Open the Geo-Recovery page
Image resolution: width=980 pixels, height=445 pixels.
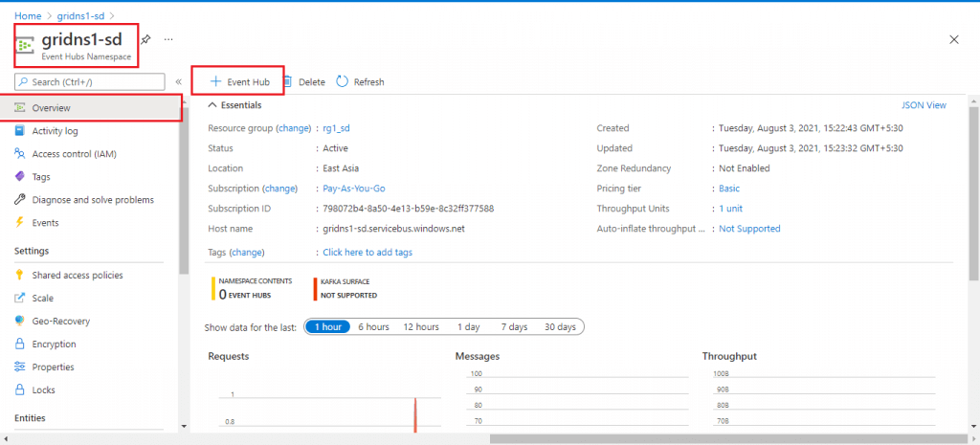click(60, 322)
